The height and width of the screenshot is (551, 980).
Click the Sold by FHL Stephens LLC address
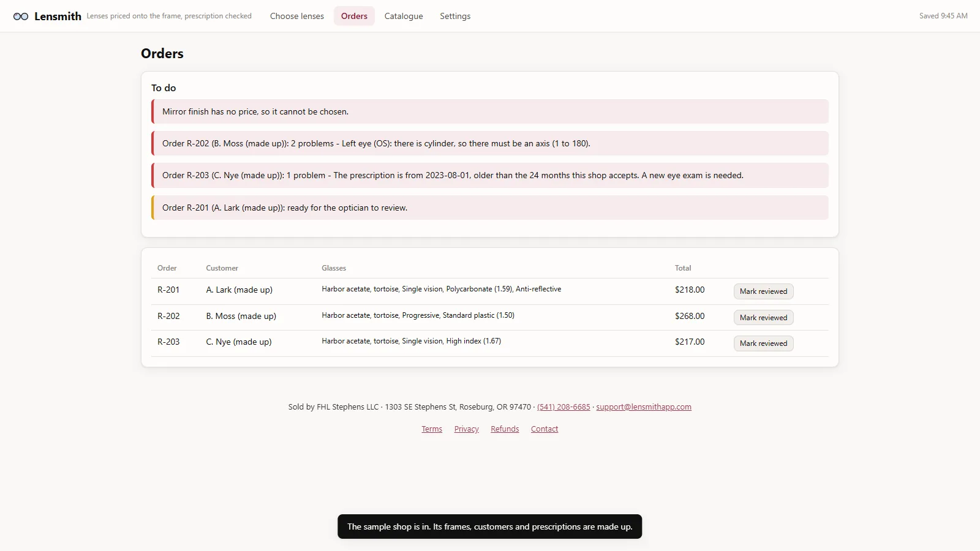[x=410, y=407]
